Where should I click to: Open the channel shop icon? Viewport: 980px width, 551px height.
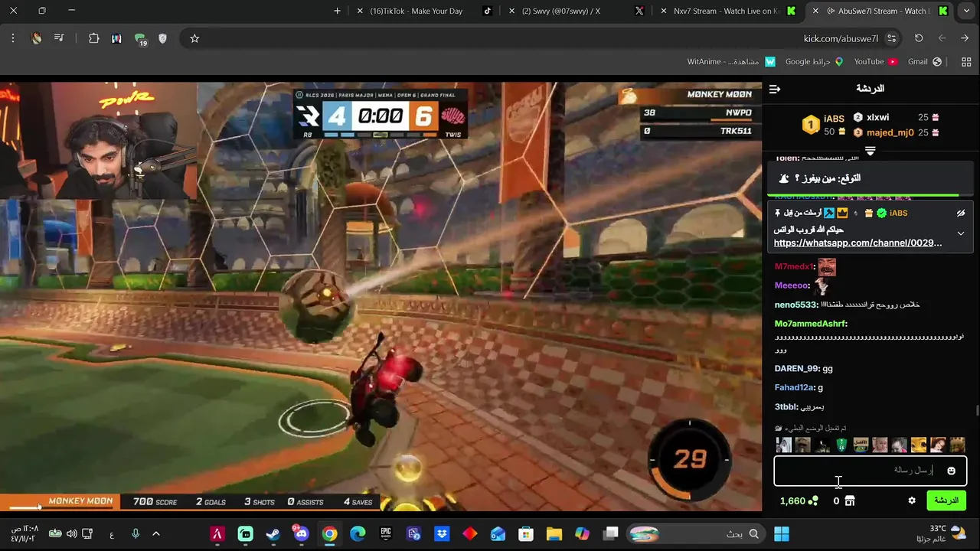click(x=849, y=500)
